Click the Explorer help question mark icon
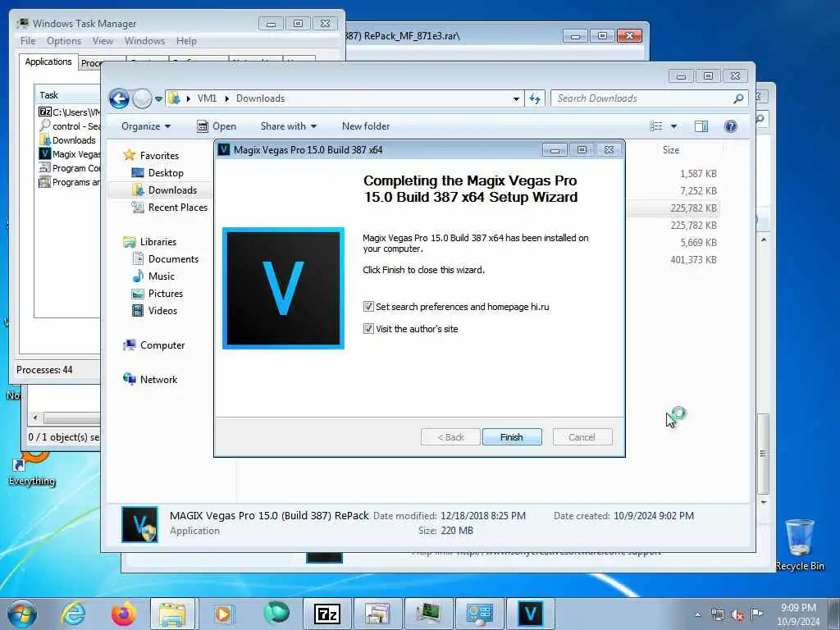Screen dimensions: 840x630 (730, 126)
